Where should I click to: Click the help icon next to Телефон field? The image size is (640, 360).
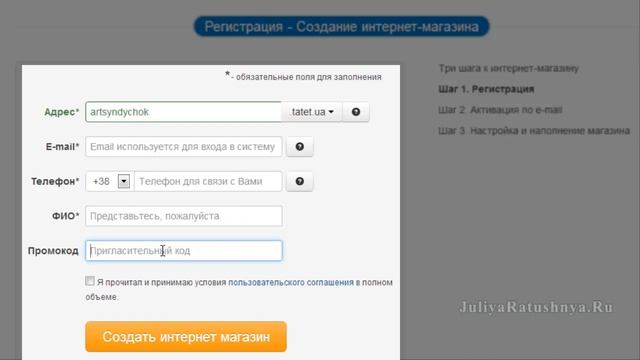[x=300, y=181]
